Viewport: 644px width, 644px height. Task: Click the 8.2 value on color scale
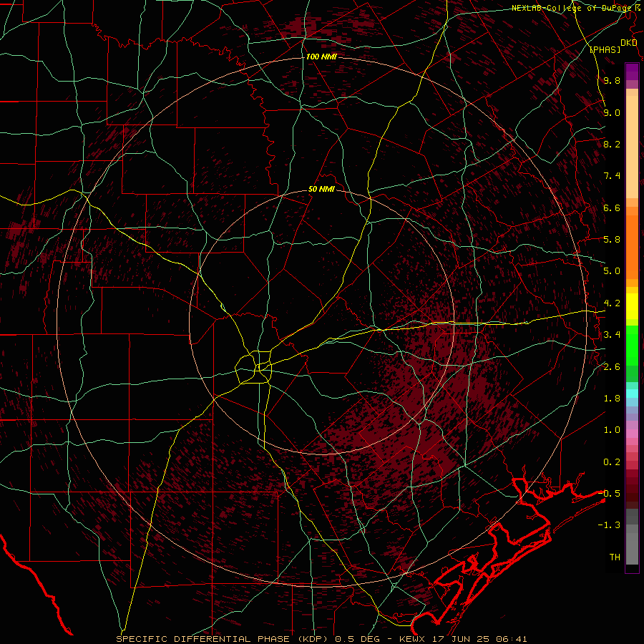tap(612, 144)
